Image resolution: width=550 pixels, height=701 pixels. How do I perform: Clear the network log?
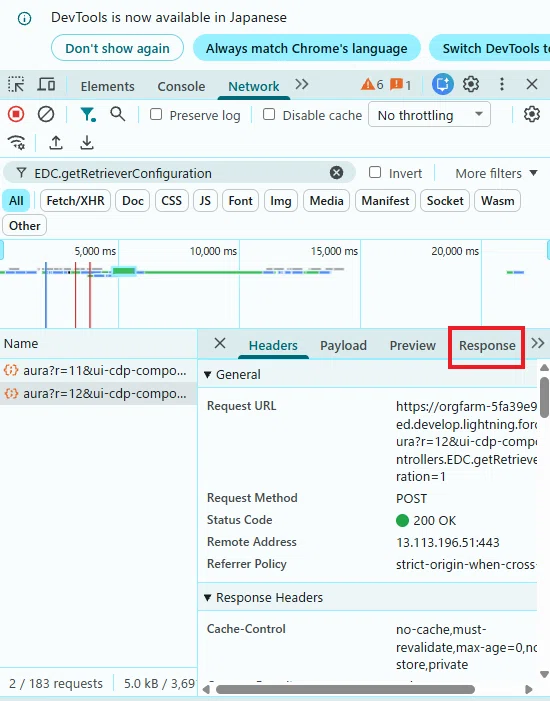point(46,114)
